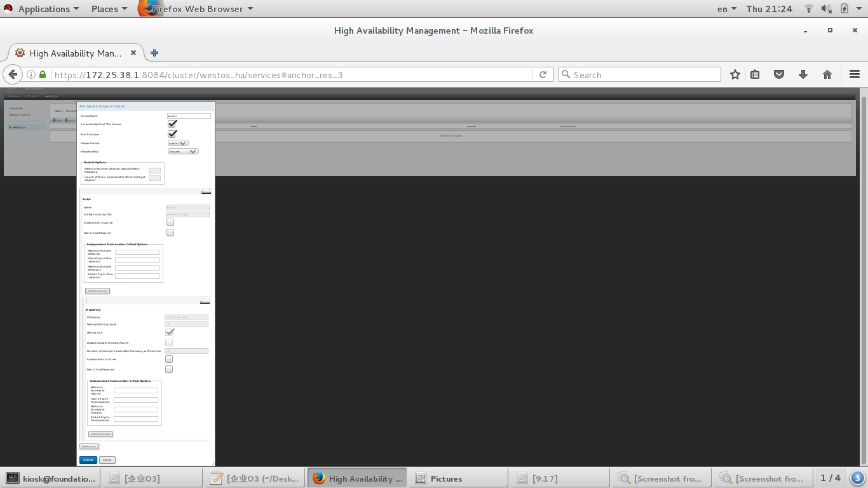868x488 pixels.
Task: Click Submit button in dialog
Action: (x=88, y=459)
